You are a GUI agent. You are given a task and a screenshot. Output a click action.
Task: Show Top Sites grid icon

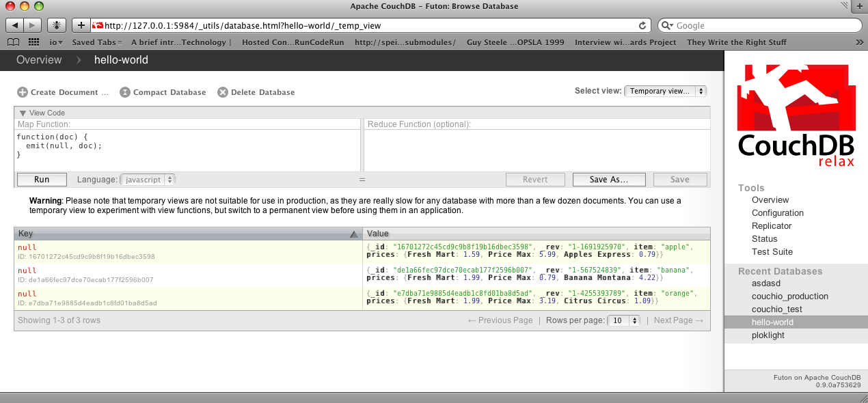click(33, 42)
